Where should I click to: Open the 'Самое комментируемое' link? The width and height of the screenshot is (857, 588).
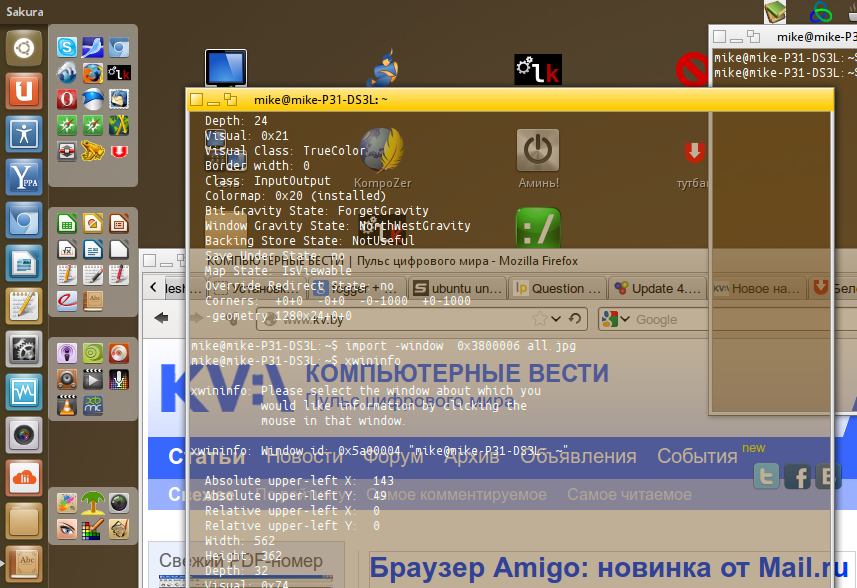[456, 495]
